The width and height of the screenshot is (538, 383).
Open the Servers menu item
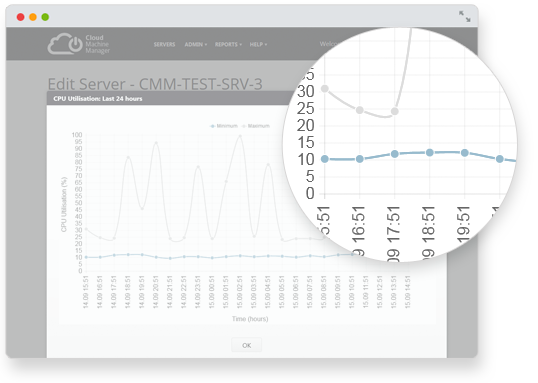tap(164, 44)
